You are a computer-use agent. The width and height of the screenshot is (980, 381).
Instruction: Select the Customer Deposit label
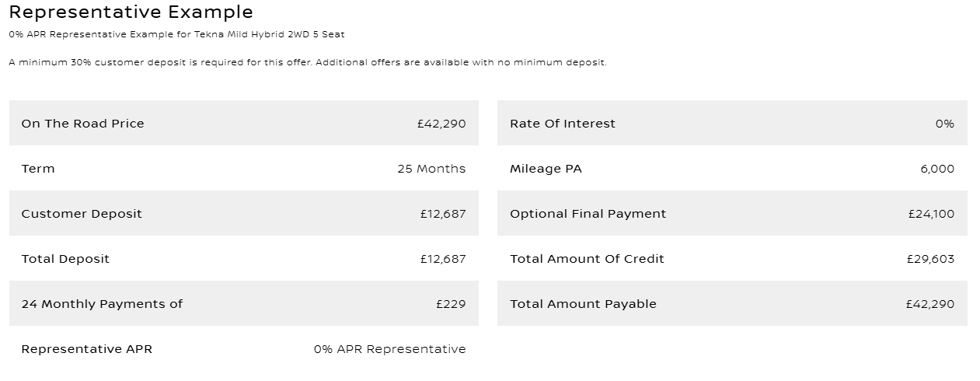tap(82, 214)
